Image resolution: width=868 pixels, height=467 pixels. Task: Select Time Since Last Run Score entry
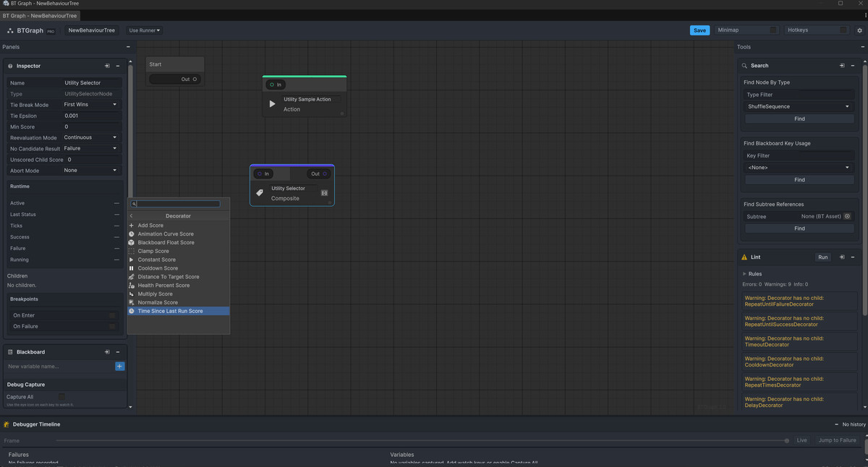coord(179,311)
